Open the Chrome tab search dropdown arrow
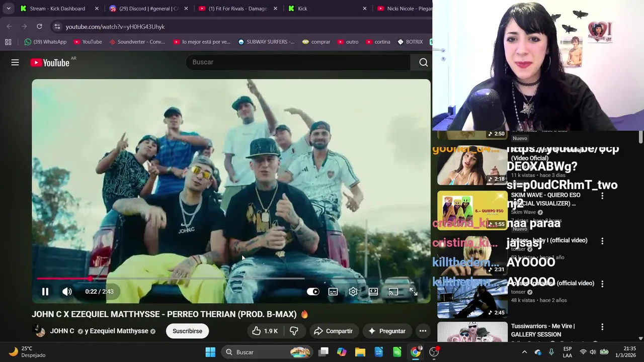Viewport: 644px width, 362px height. [9, 9]
